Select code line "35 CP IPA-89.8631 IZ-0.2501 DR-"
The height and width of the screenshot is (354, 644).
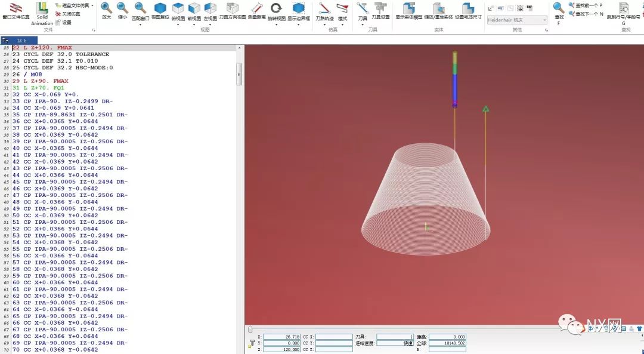(x=70, y=115)
